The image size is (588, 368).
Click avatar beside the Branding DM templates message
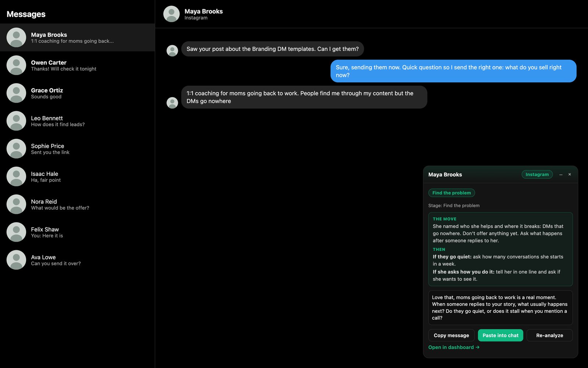pyautogui.click(x=172, y=51)
